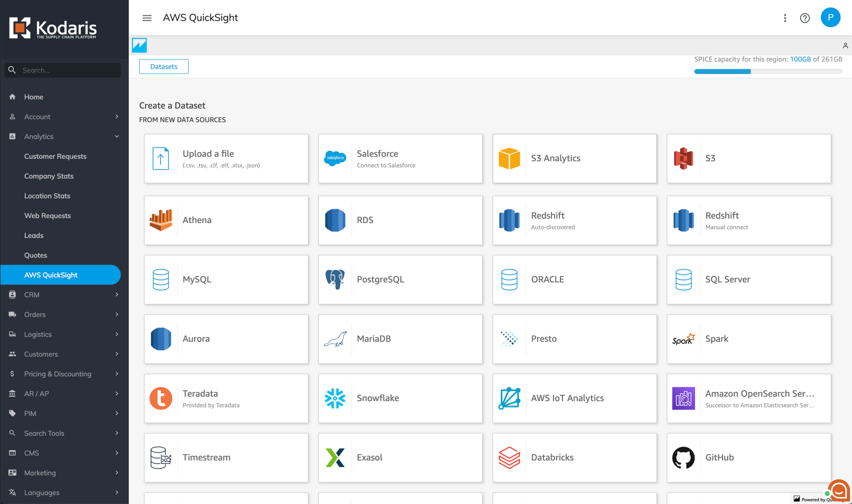Open Web Requests page
Viewport: 852px width, 504px height.
48,216
